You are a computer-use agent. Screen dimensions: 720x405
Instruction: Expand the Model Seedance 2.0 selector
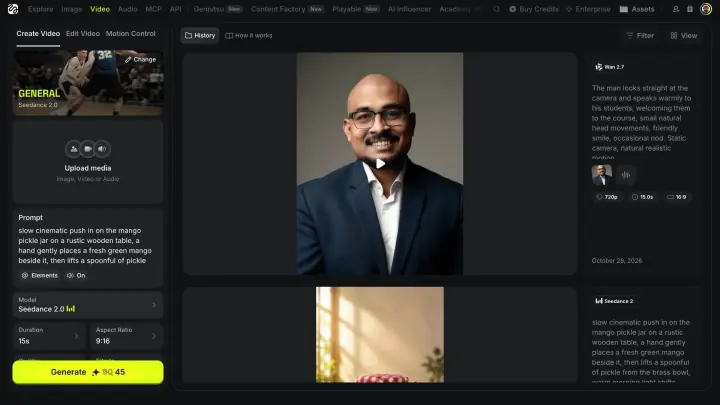click(x=88, y=305)
